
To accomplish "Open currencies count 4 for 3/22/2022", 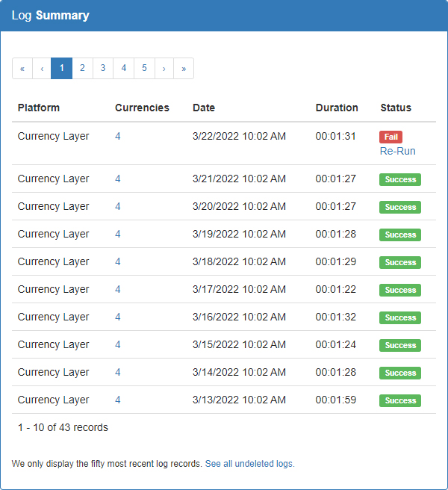I will 118,136.
